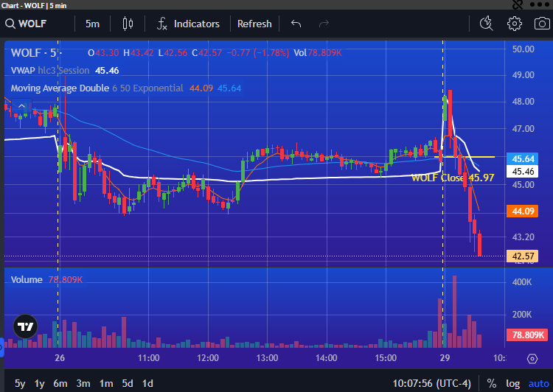Image resolution: width=553 pixels, height=392 pixels.
Task: Select the Volume indicator legend
Action: pyautogui.click(x=47, y=279)
